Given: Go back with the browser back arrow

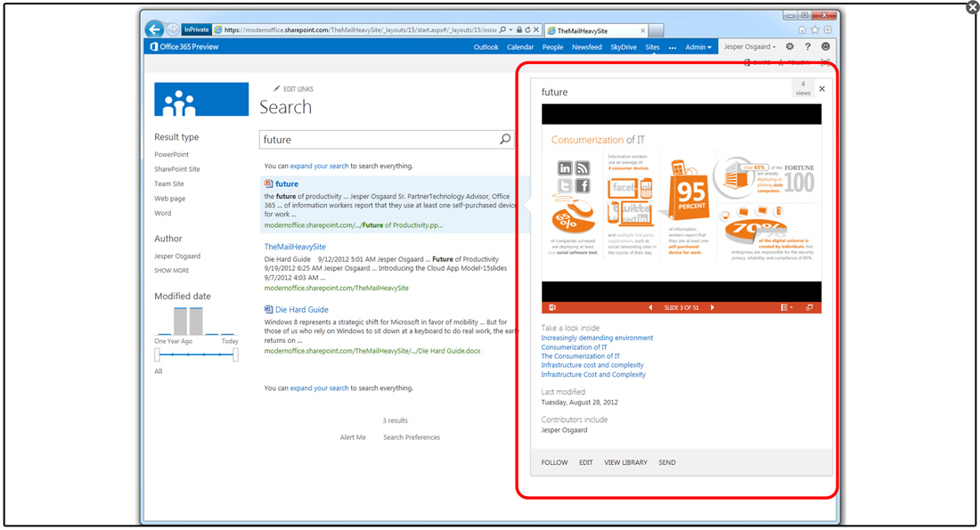Looking at the screenshot, I should pyautogui.click(x=154, y=29).
